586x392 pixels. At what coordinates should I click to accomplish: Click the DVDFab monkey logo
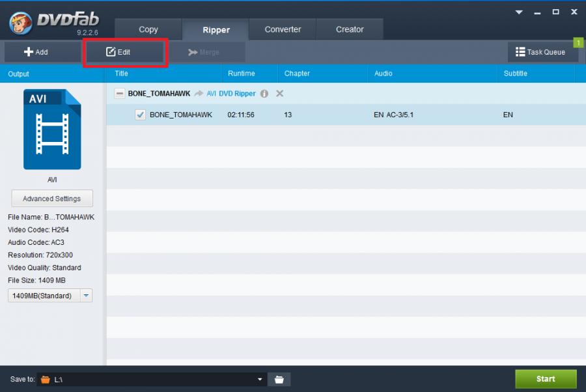[21, 22]
